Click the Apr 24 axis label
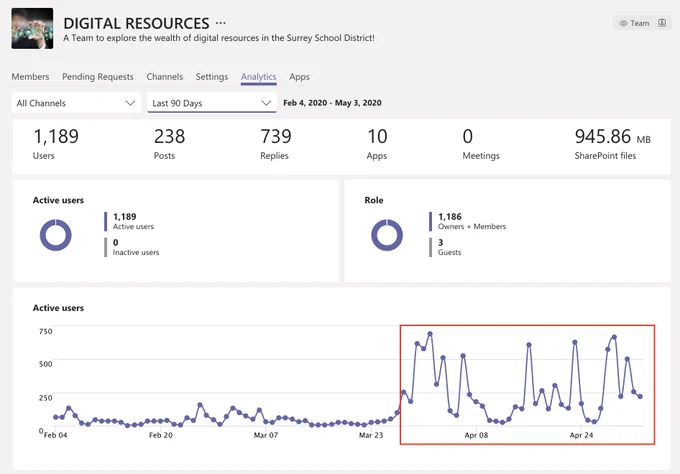 click(581, 435)
